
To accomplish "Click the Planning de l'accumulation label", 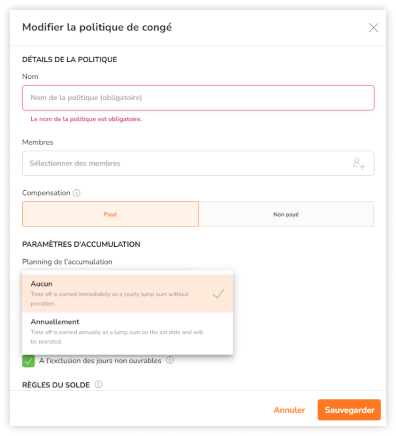I will pos(67,262).
